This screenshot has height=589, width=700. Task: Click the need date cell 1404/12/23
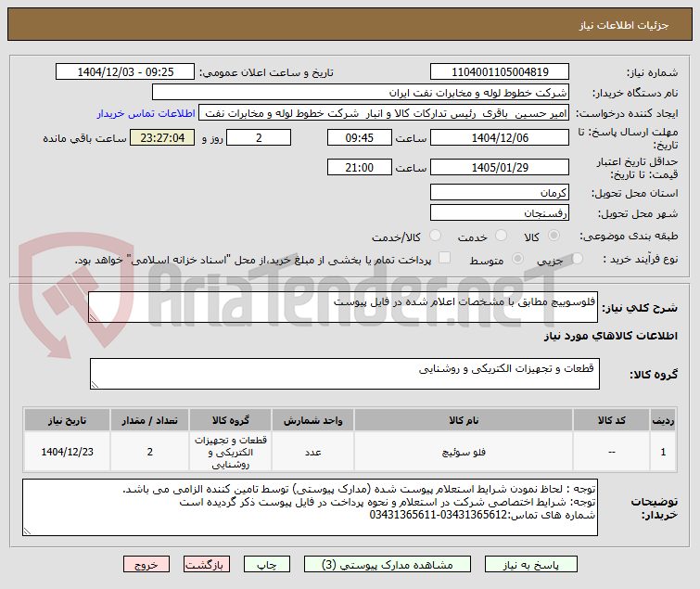pyautogui.click(x=67, y=452)
